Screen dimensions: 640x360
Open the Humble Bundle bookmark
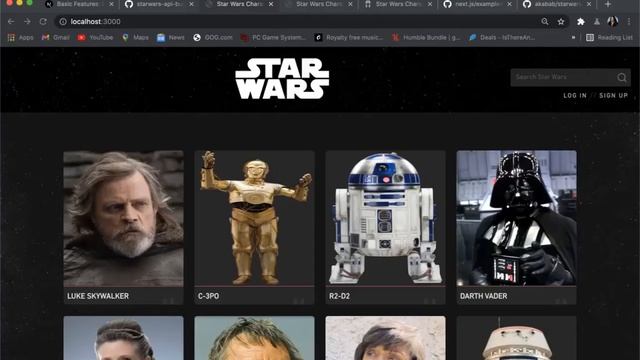pos(426,38)
